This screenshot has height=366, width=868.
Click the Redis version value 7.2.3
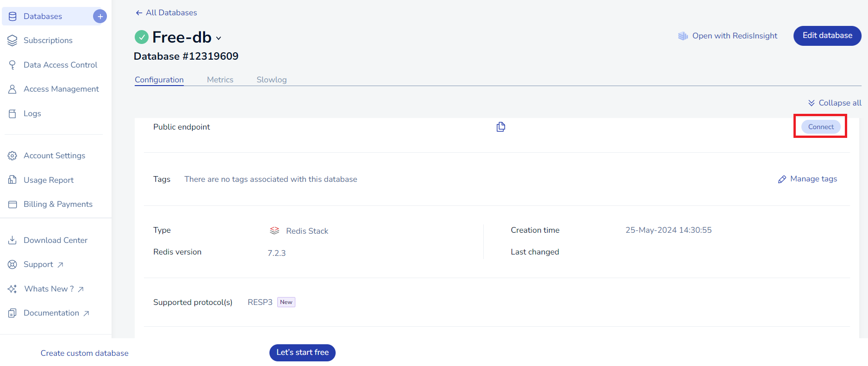276,253
